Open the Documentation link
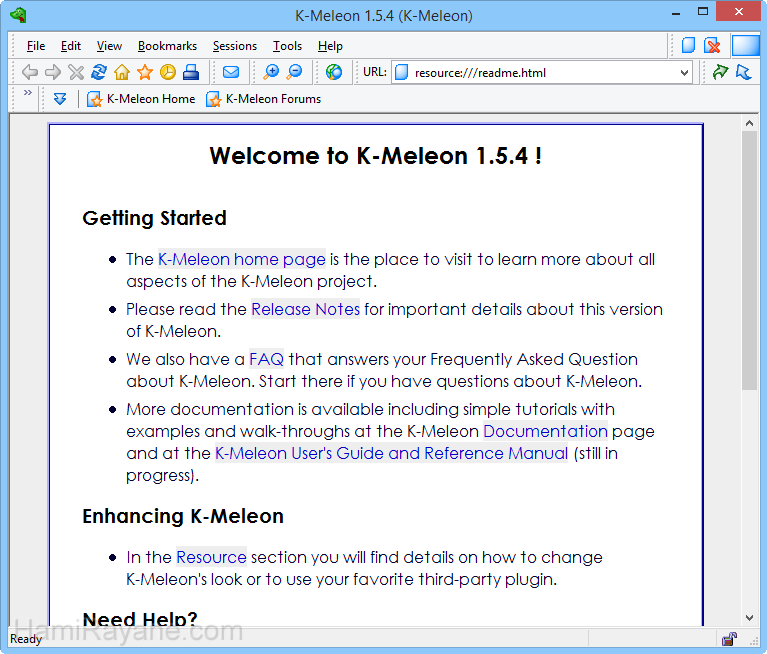 545,431
